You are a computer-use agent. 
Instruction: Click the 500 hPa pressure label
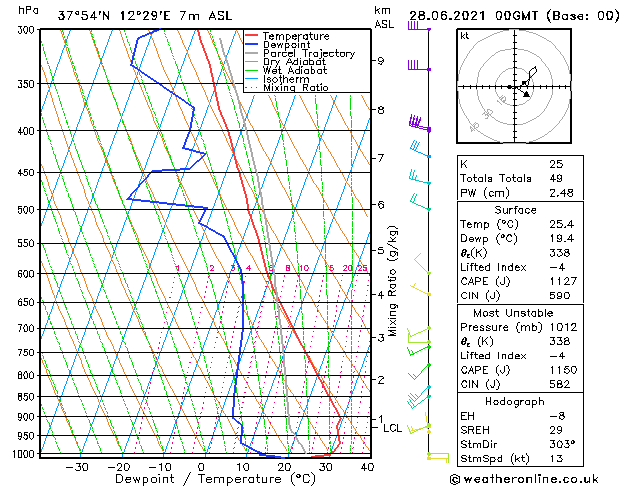28,210
